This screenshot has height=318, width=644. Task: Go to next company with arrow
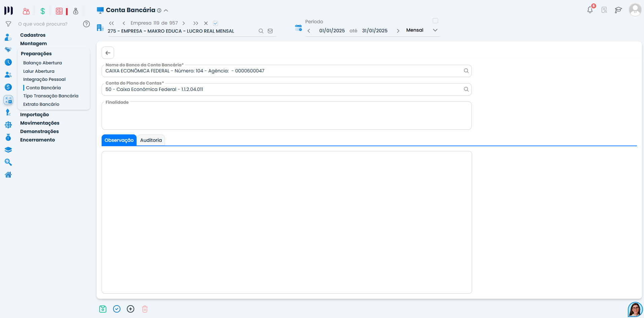coord(184,23)
